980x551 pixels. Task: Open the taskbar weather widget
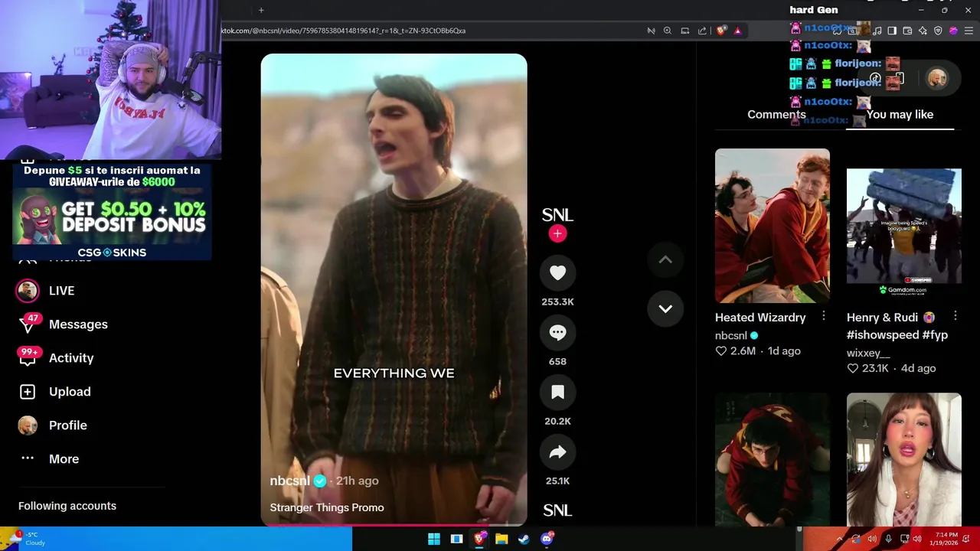pyautogui.click(x=24, y=539)
